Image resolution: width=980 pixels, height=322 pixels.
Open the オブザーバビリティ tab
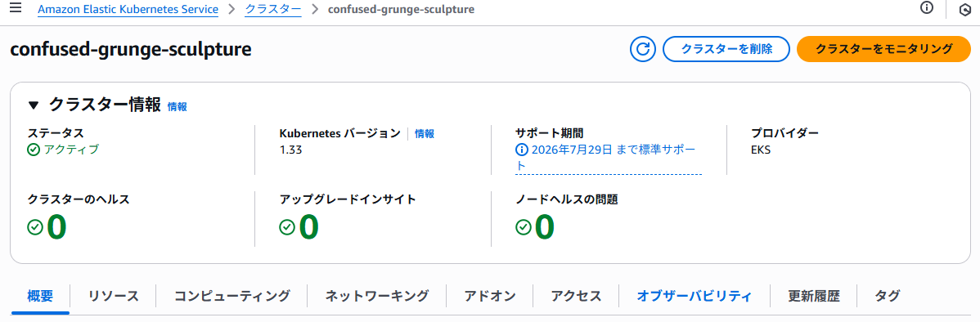(695, 296)
